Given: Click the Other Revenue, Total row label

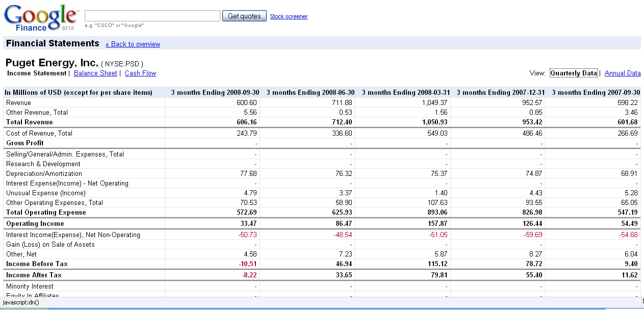Looking at the screenshot, I should click(37, 112).
